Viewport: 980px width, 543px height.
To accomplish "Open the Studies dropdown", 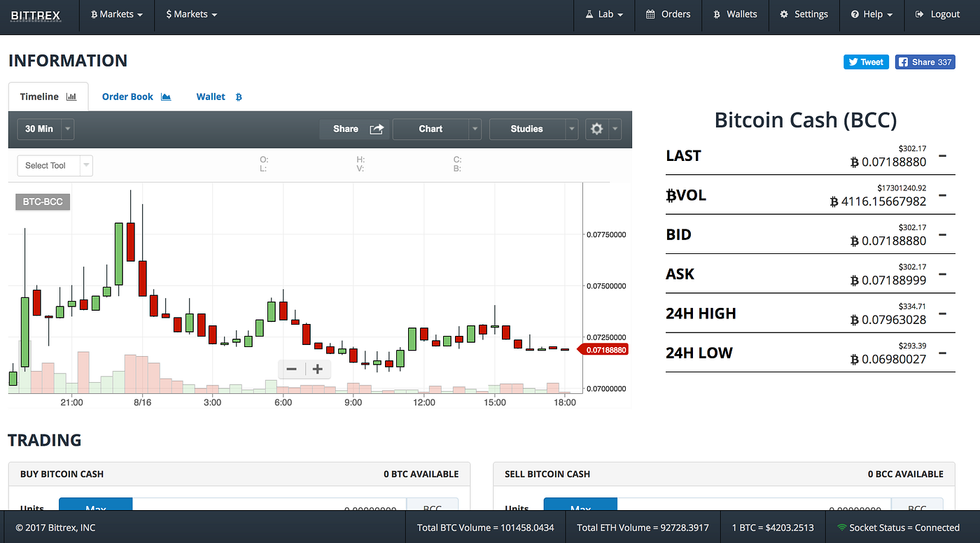I will (x=533, y=129).
